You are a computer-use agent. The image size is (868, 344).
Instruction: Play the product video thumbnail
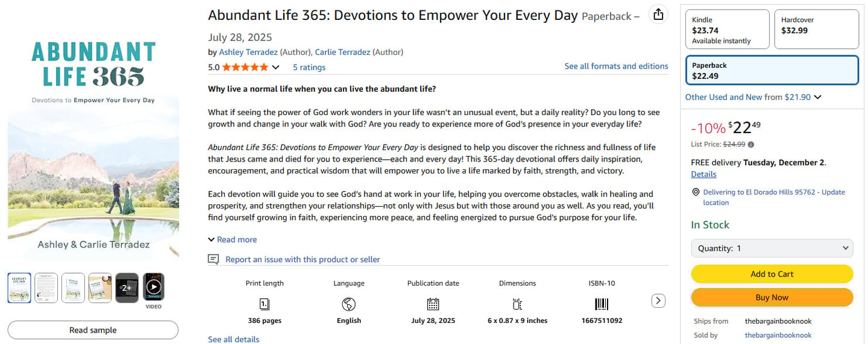153,287
